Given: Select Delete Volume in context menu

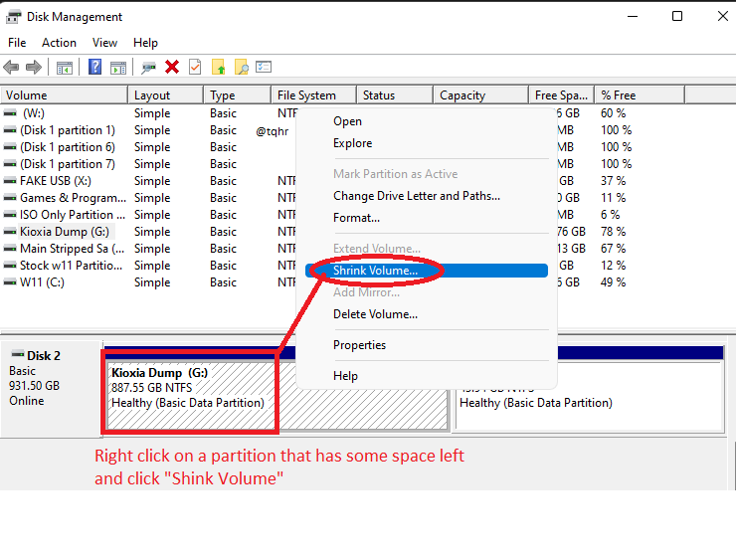Looking at the screenshot, I should [x=375, y=314].
